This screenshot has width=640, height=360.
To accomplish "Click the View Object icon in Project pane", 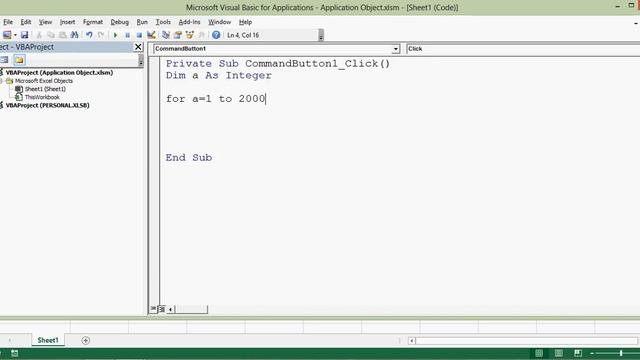I will 4,60.
